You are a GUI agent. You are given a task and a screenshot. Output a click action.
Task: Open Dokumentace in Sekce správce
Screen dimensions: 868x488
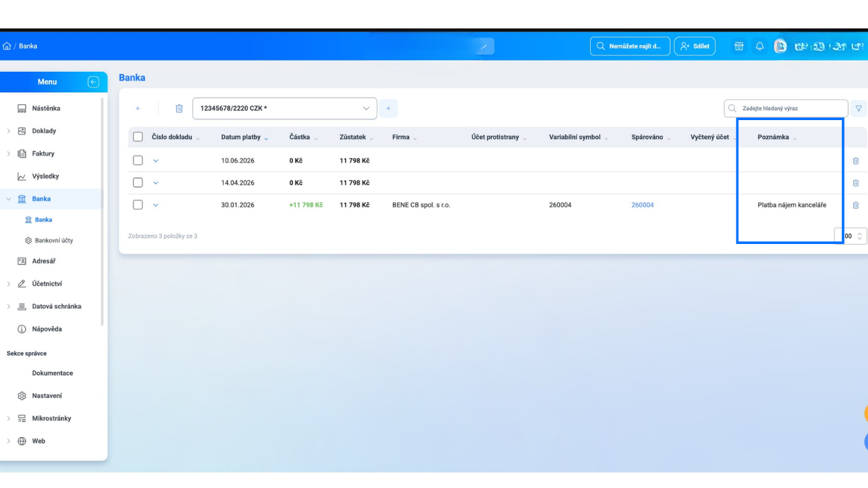[53, 374]
